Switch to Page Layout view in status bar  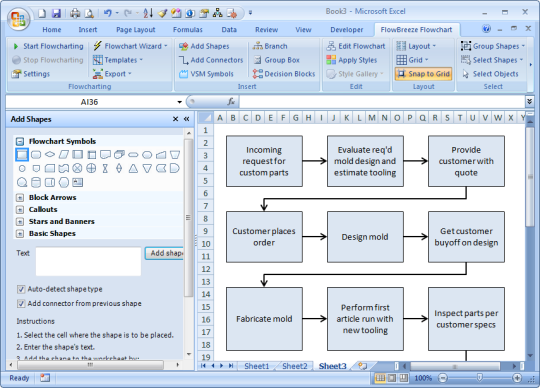[392, 378]
